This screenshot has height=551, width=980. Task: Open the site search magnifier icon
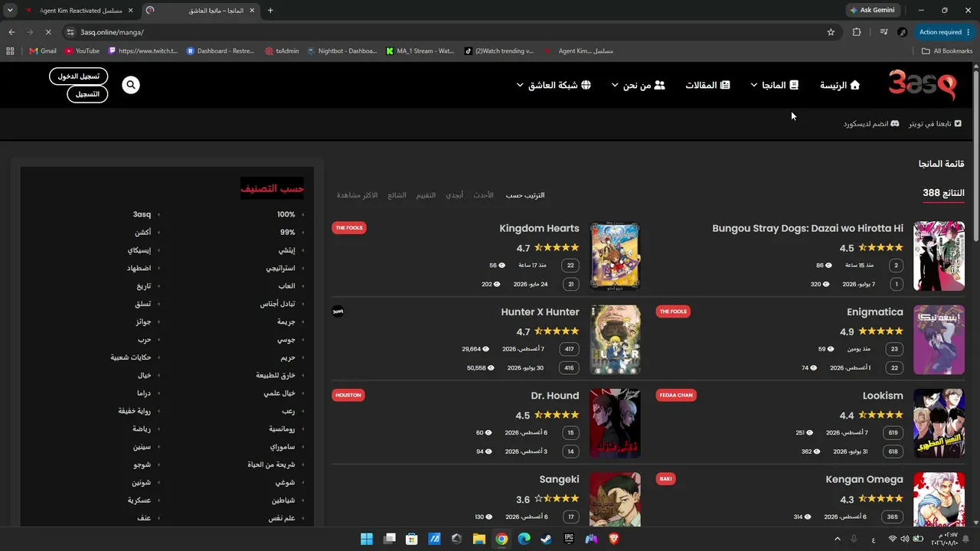(x=131, y=85)
